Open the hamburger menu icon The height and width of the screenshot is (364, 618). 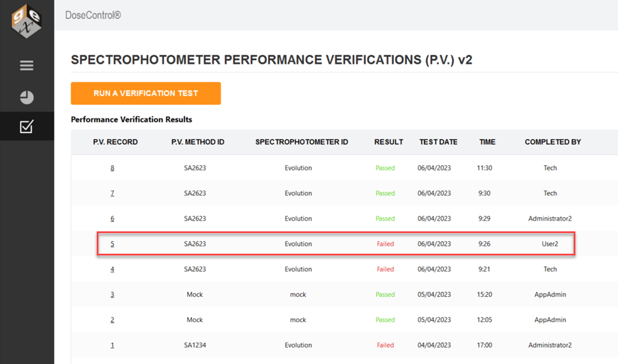click(x=27, y=65)
